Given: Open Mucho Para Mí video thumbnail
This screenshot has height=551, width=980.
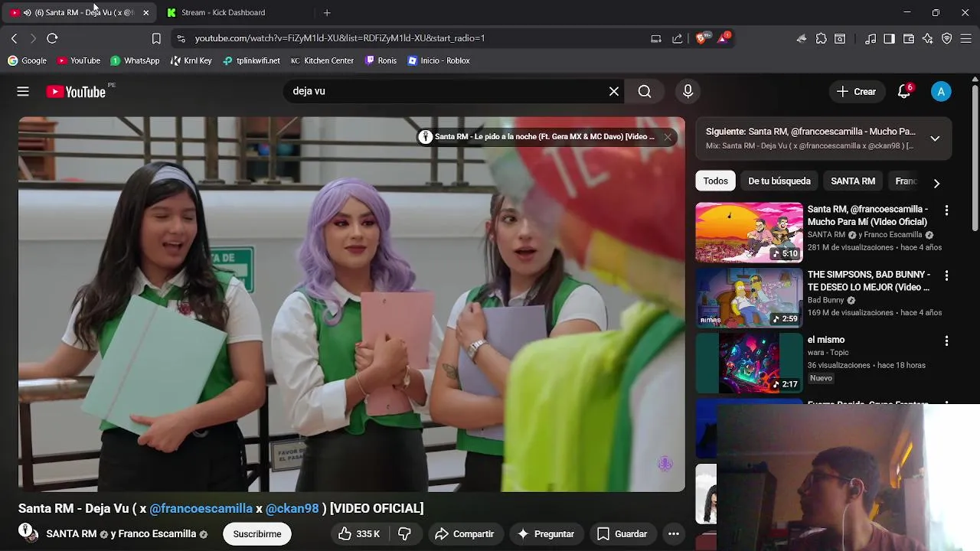Looking at the screenshot, I should [749, 233].
